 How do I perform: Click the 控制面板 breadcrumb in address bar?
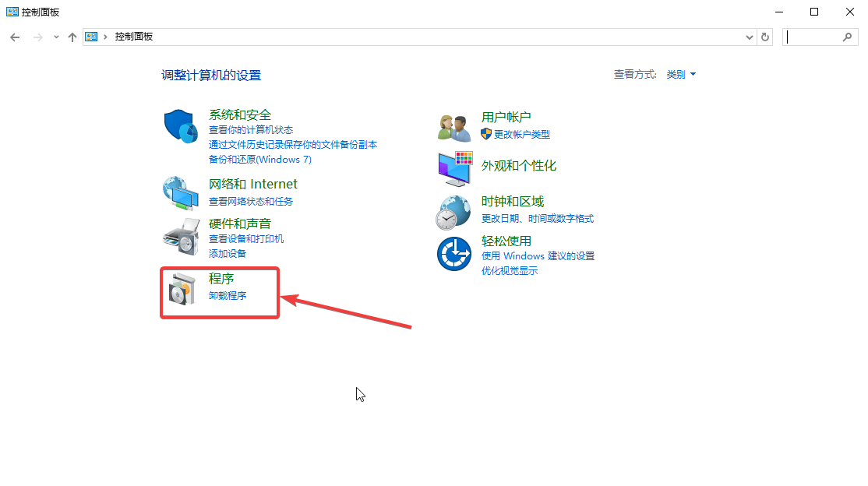coord(134,37)
